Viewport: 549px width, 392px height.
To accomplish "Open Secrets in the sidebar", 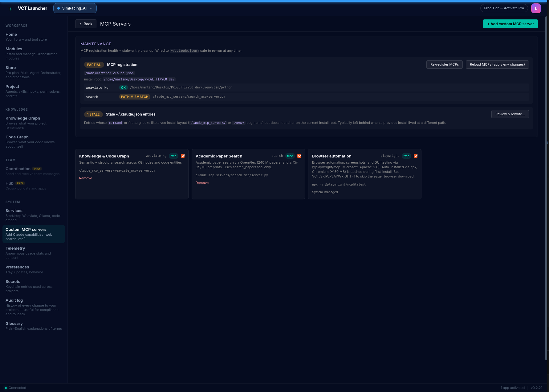I will click(34, 286).
